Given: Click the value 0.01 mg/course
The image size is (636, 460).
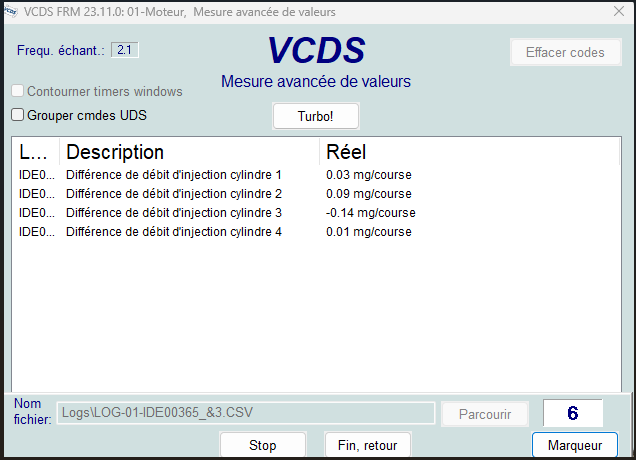Looking at the screenshot, I should pyautogui.click(x=369, y=232).
